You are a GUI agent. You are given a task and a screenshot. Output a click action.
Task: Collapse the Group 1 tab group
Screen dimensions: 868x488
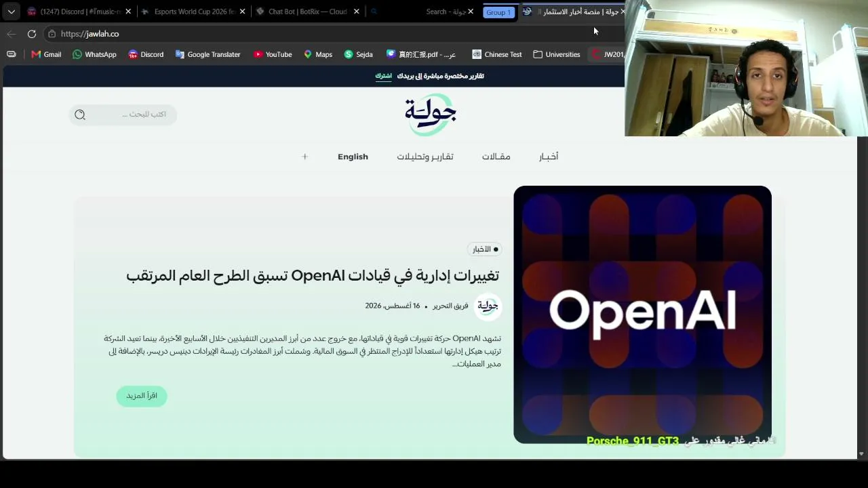coord(498,12)
